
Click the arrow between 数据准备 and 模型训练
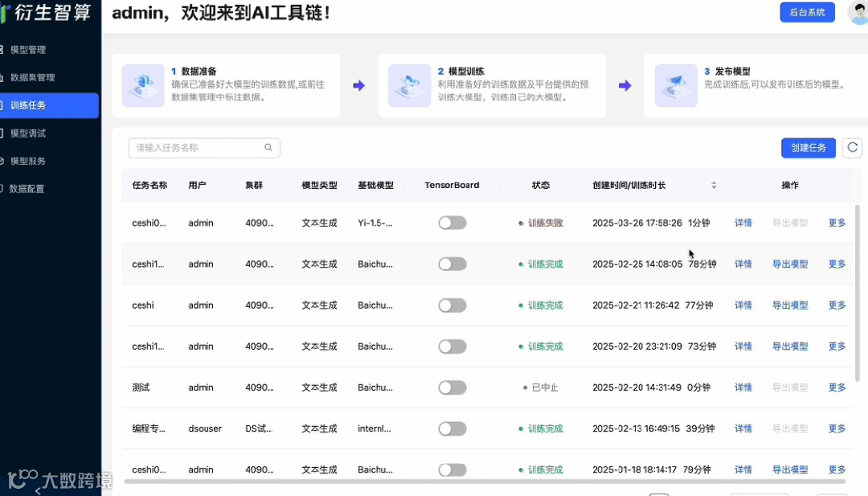[x=358, y=86]
